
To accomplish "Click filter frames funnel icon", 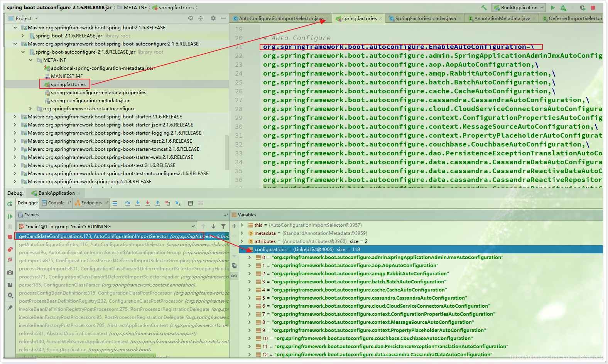I will [x=223, y=226].
